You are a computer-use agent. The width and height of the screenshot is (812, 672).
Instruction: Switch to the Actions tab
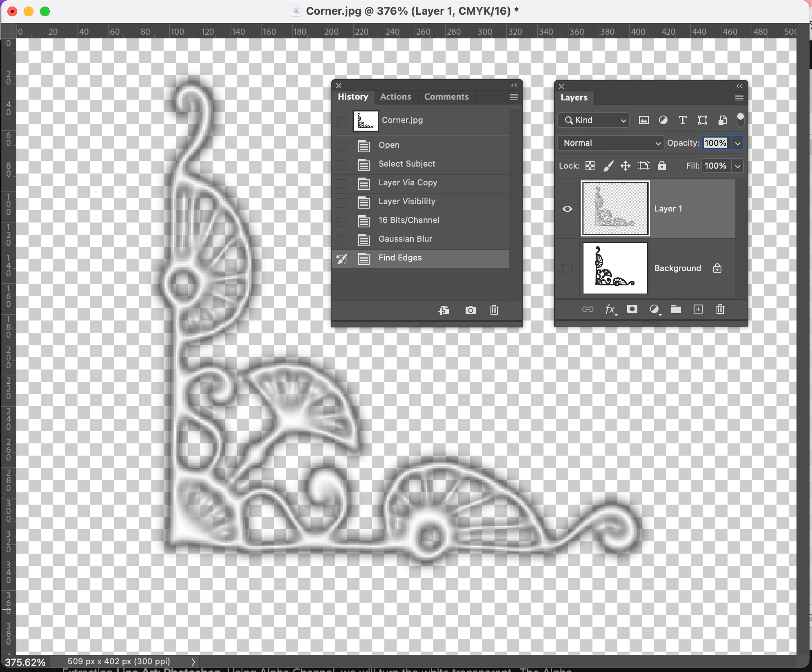tap(395, 97)
